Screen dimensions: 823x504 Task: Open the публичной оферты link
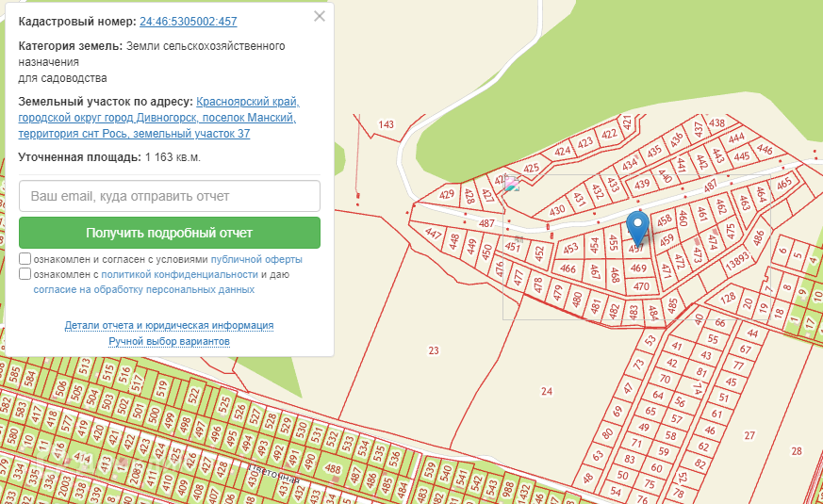pyautogui.click(x=256, y=260)
